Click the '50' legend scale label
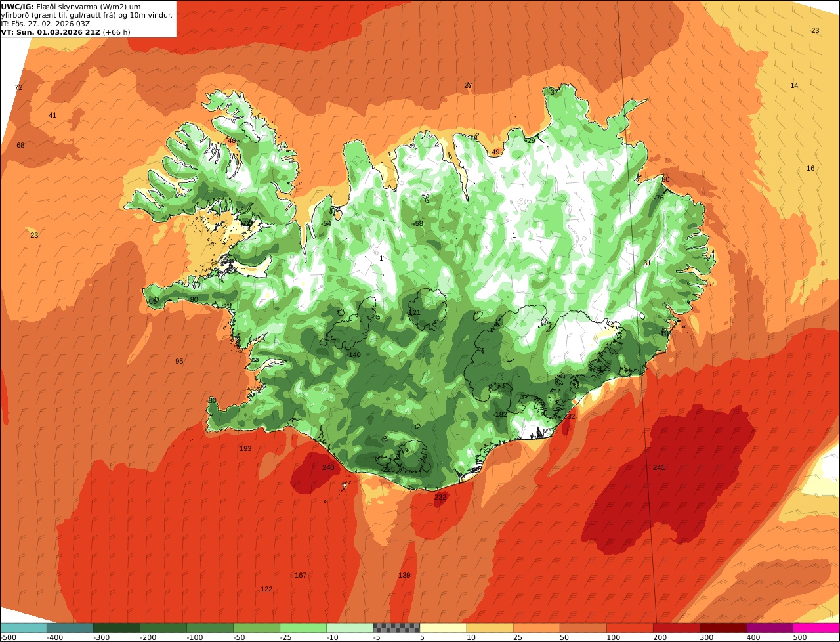The image size is (840, 642). 564,637
